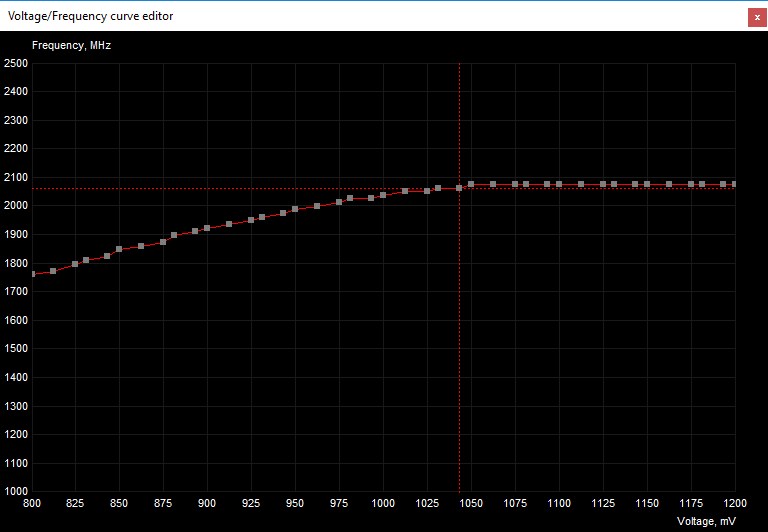Viewport: 768px width, 532px height.
Task: Select the curve point at 1000 mV
Action: pyautogui.click(x=383, y=195)
